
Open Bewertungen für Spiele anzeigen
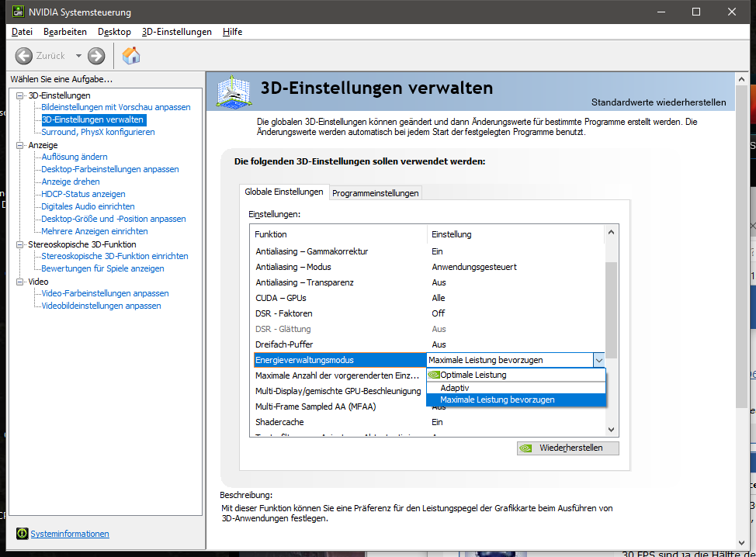(x=102, y=268)
